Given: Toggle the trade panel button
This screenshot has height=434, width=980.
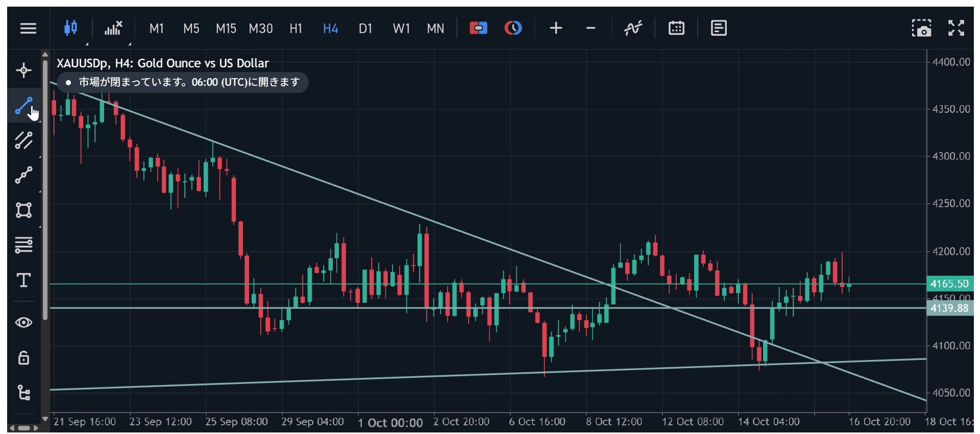Looking at the screenshot, I should (478, 28).
